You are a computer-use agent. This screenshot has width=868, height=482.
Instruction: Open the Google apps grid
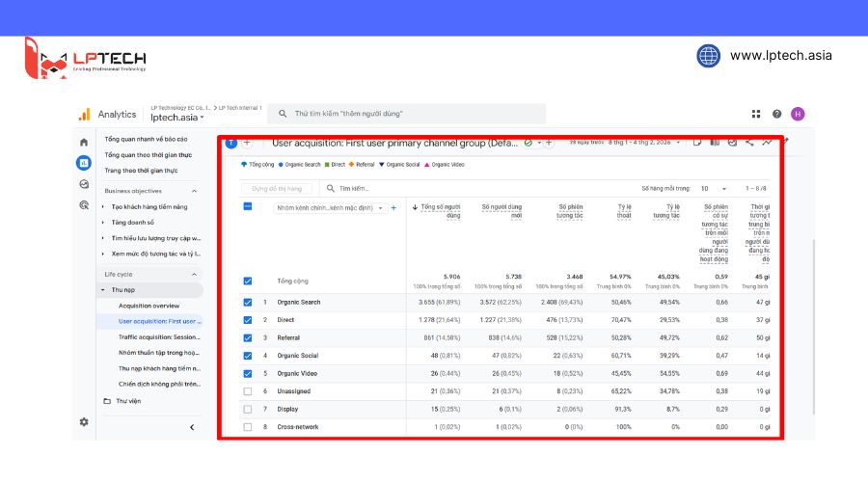(x=755, y=114)
